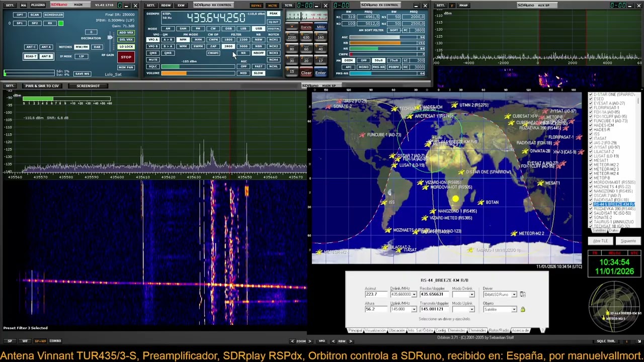The height and width of the screenshot is (362, 644).
Task: Toggle the ESEO checkbox in the satellite list
Action: click(591, 99)
